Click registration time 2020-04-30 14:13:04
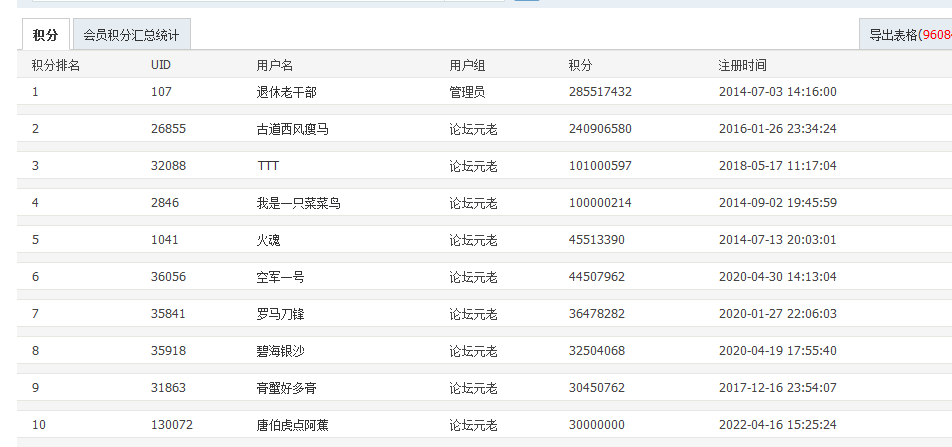 (778, 277)
